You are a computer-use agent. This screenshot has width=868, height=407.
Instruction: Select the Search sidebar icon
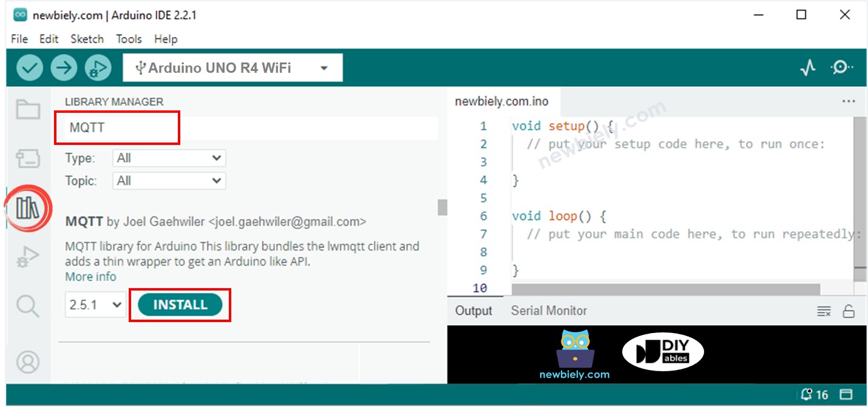(x=27, y=306)
